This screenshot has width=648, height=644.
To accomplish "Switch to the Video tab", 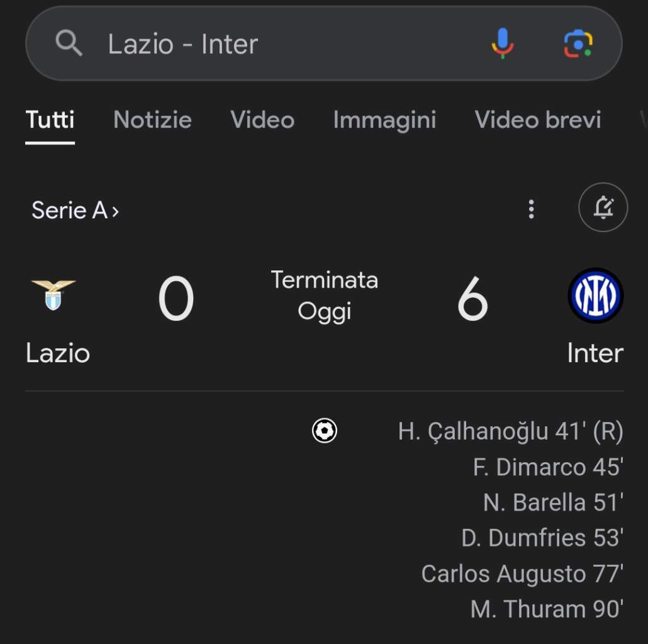I will [x=262, y=119].
